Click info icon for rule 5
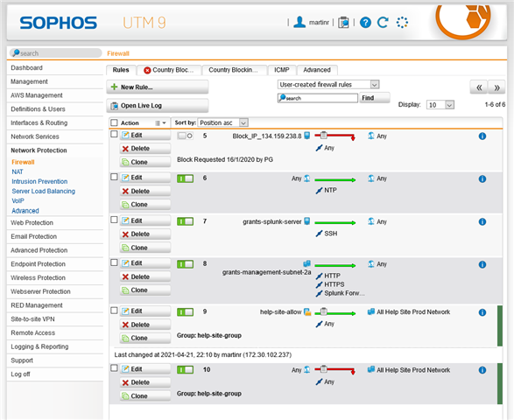The image size is (514, 420). 482,136
